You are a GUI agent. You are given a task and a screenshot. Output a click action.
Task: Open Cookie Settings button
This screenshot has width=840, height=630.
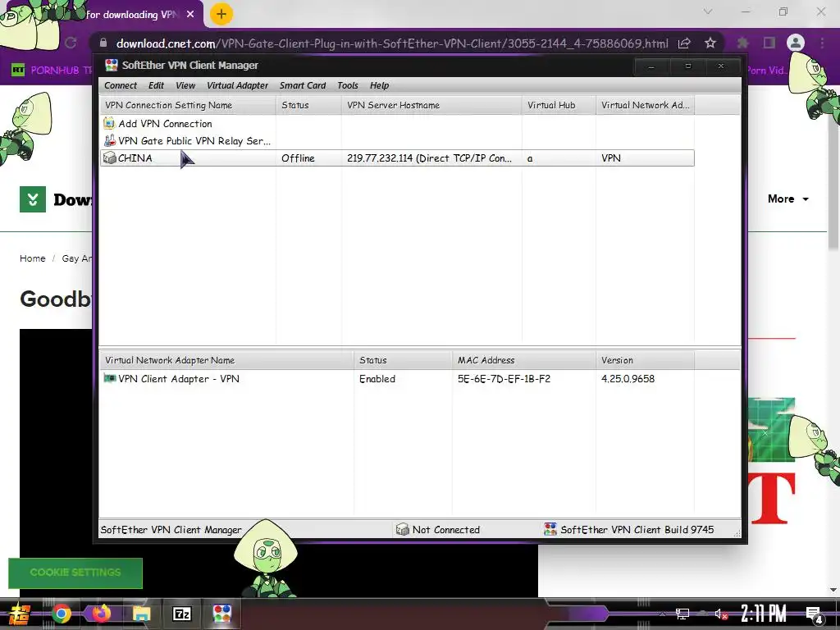[x=75, y=573]
